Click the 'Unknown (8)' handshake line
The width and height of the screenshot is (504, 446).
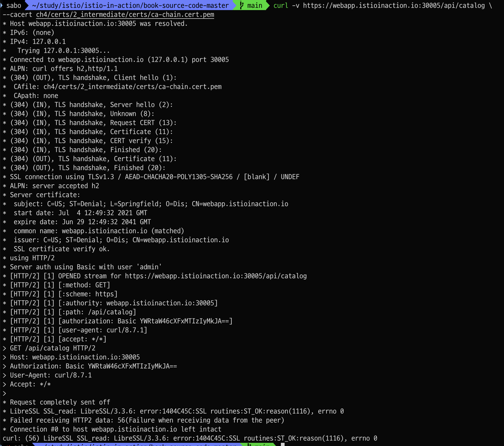coord(78,114)
